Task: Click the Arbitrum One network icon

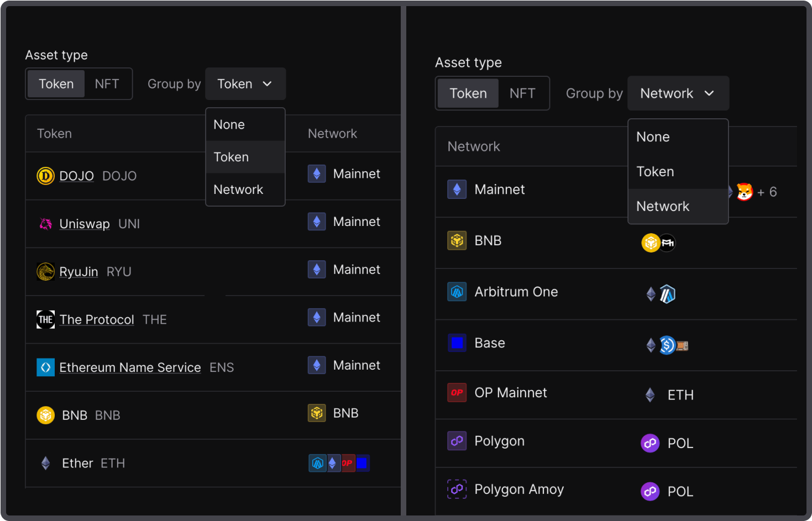Action: [x=457, y=292]
